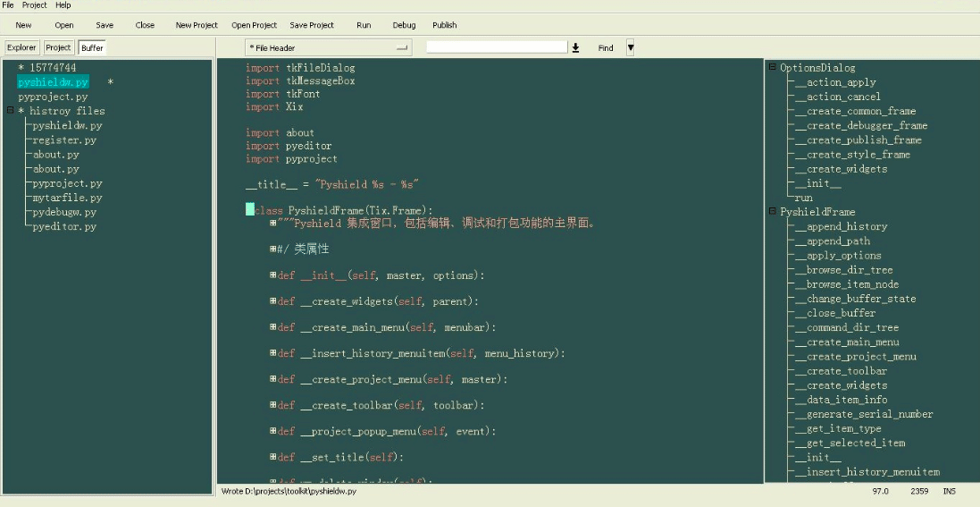
Task: Jump to __create_publish_frame in outline
Action: (859, 139)
